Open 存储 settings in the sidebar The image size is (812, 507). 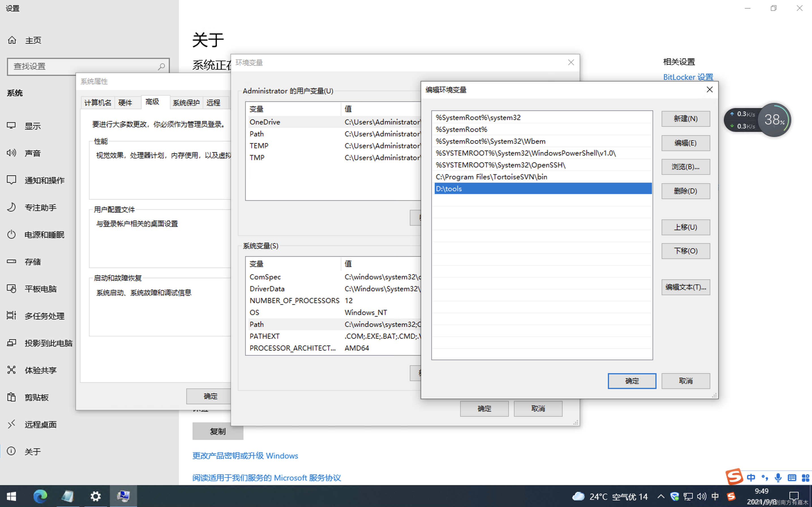click(33, 262)
